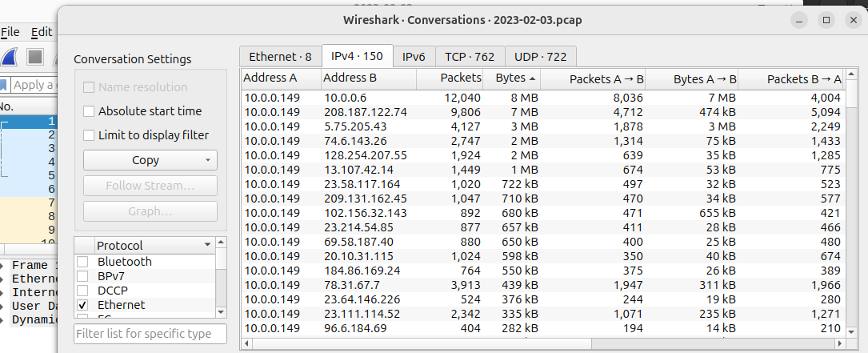Image resolution: width=868 pixels, height=353 pixels.
Task: Sort by the Bytes column header
Action: click(511, 78)
